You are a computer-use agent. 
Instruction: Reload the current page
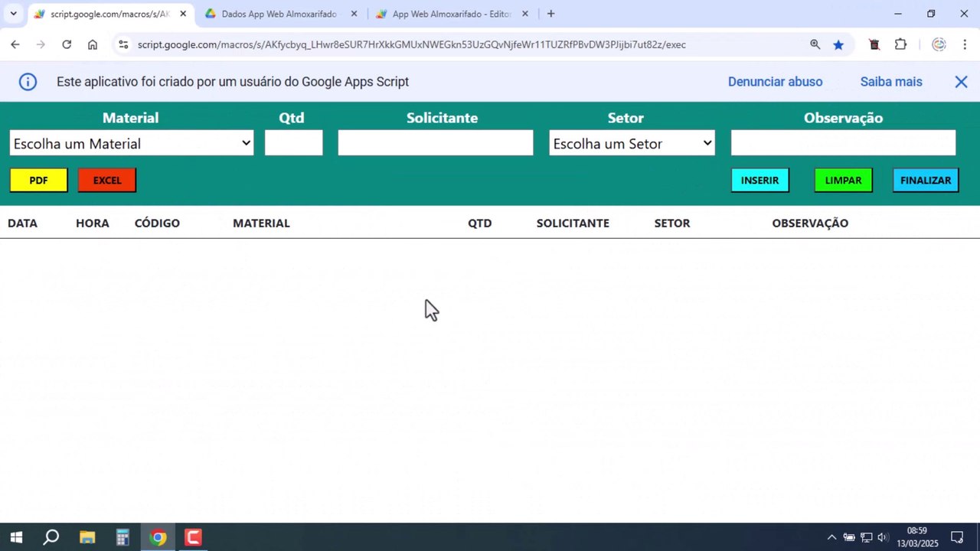pyautogui.click(x=67, y=44)
